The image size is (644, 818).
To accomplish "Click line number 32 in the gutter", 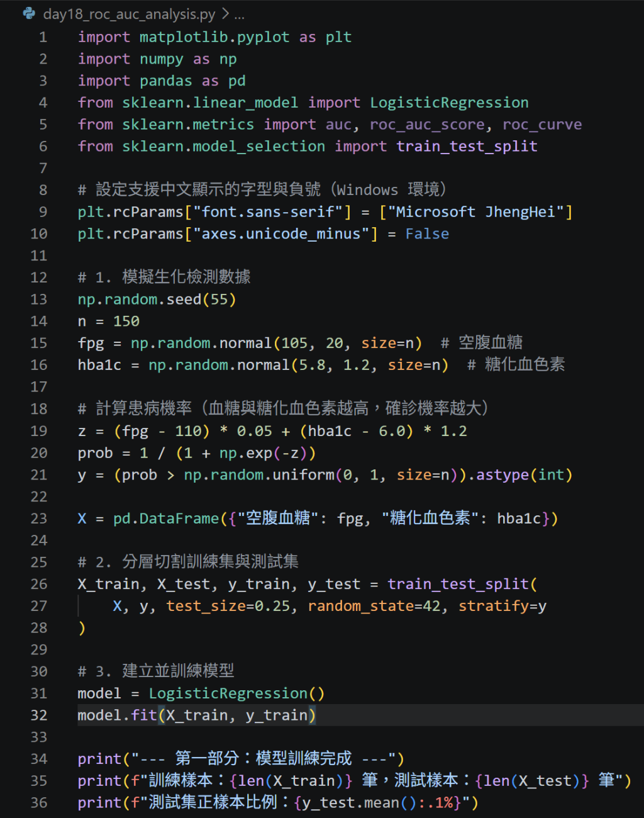I will (39, 715).
